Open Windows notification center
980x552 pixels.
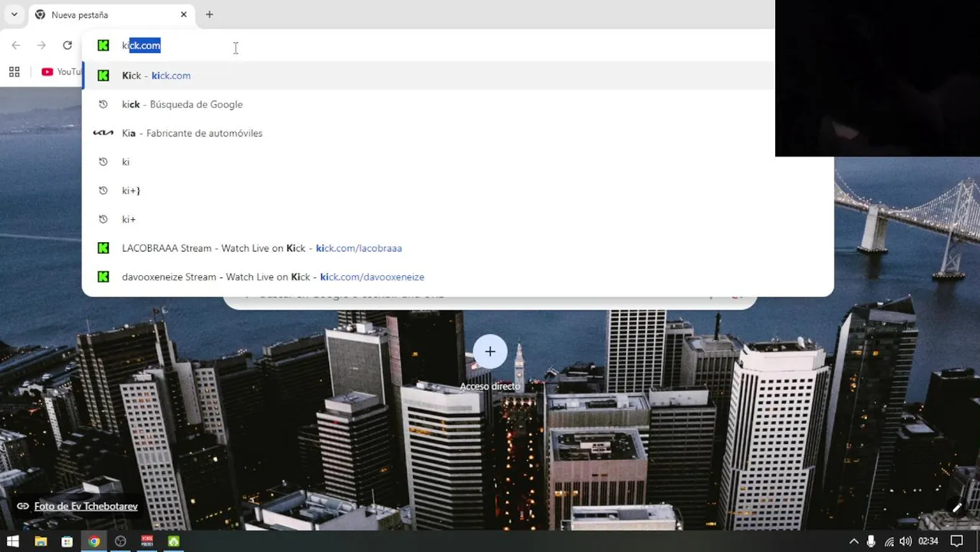[957, 541]
